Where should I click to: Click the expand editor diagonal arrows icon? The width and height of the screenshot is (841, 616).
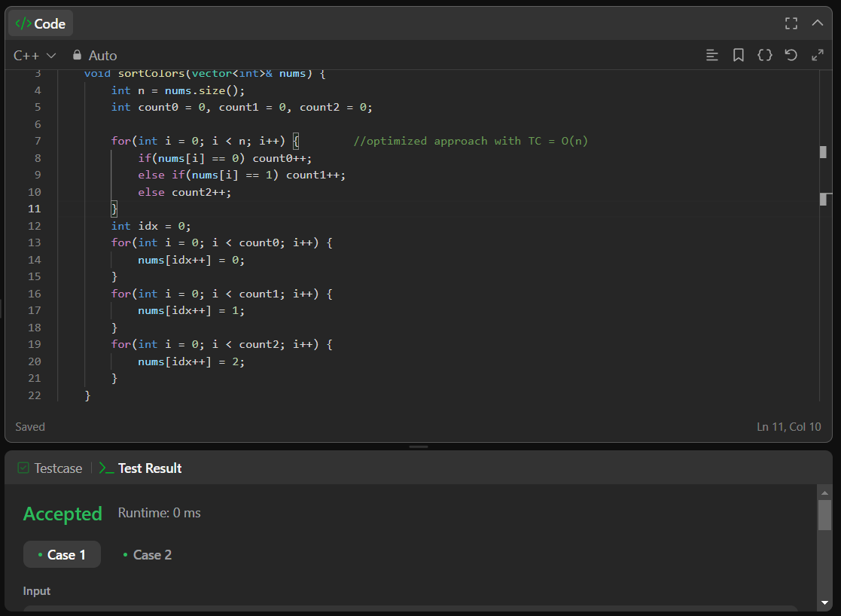pos(818,55)
